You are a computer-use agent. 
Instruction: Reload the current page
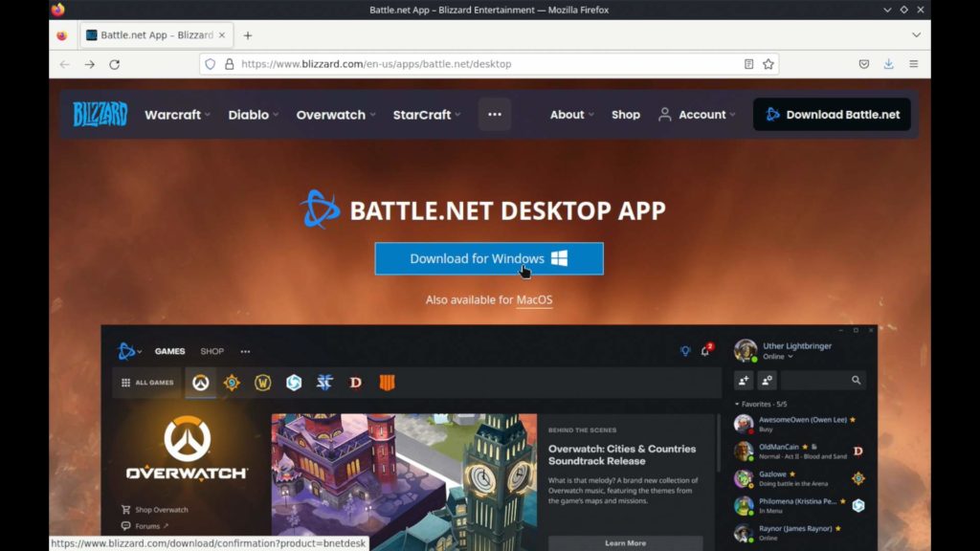coord(115,64)
